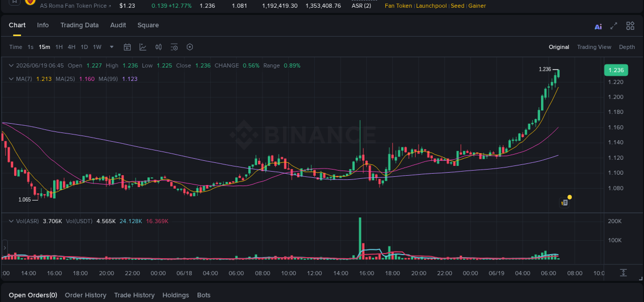This screenshot has height=302, width=644.
Task: Select the 1H interval
Action: 59,47
